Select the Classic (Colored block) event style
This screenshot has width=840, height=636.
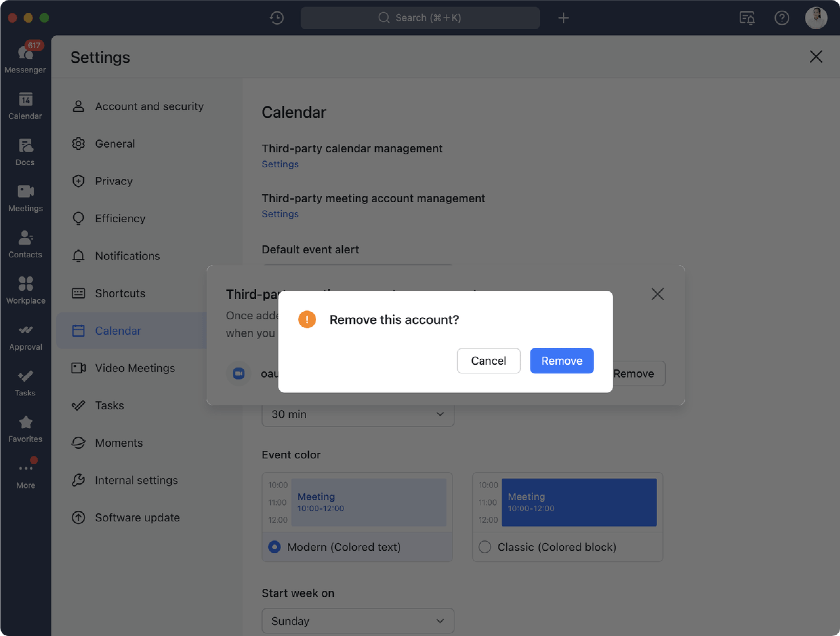pyautogui.click(x=484, y=547)
